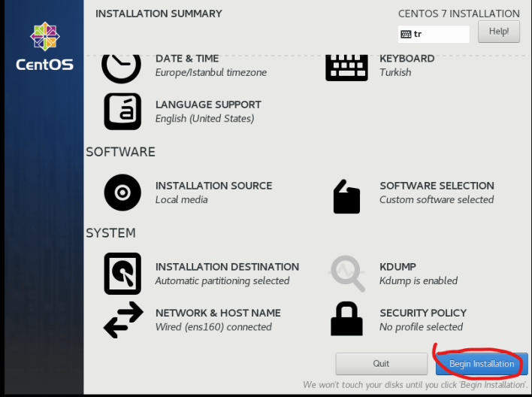Select SOFTWARE SELECTION heading
Screen dimensions: 532x397
[x=437, y=186]
